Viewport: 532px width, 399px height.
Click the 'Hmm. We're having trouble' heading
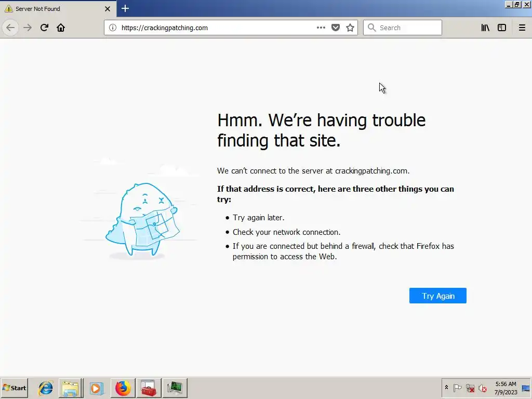(x=321, y=130)
